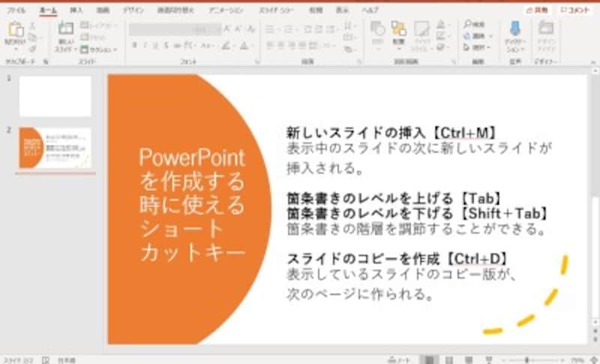Open the Font Color (A) dropdown
This screenshot has height=364, width=600.
click(x=246, y=46)
